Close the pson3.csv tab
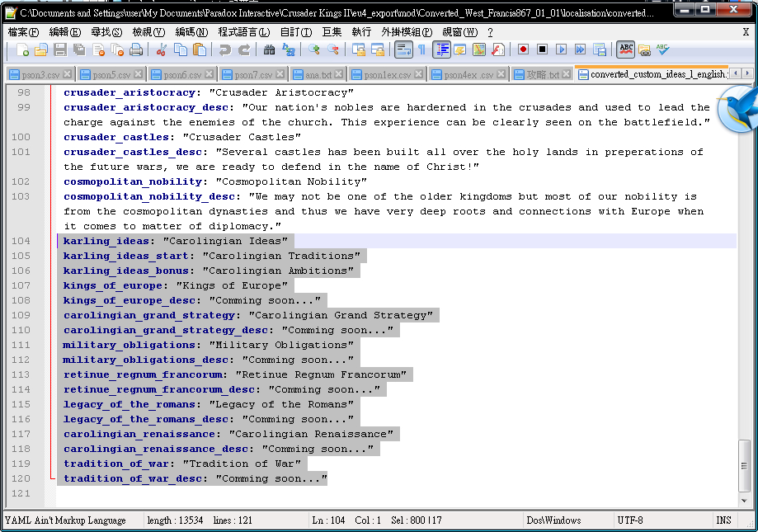The width and height of the screenshot is (758, 532). (67, 74)
